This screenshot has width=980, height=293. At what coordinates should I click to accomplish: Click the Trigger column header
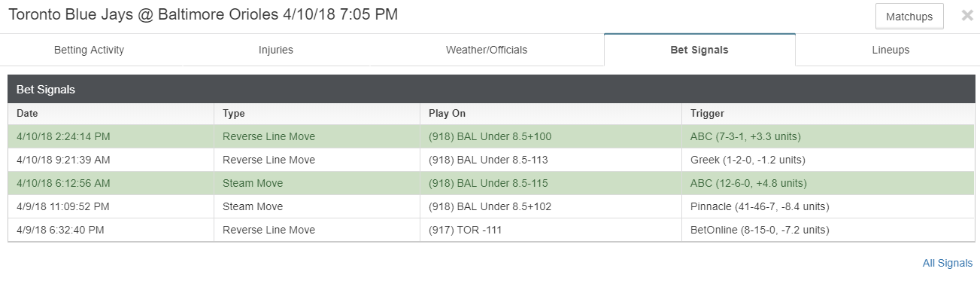click(x=828, y=114)
